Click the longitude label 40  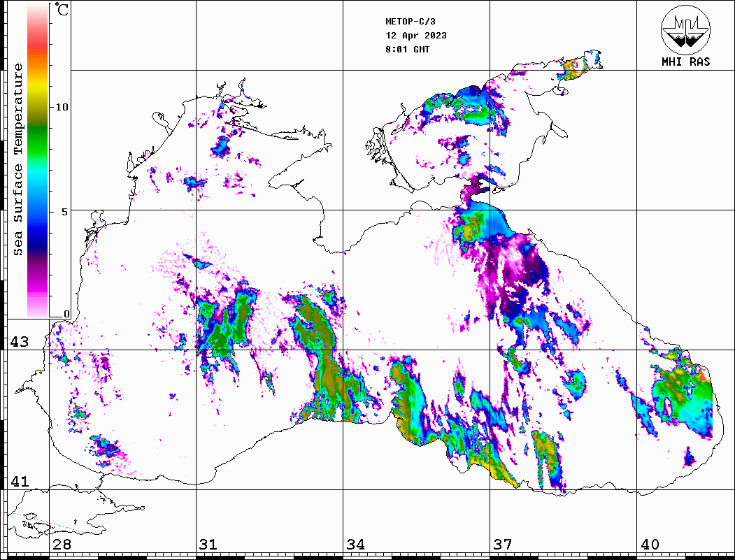tap(650, 545)
